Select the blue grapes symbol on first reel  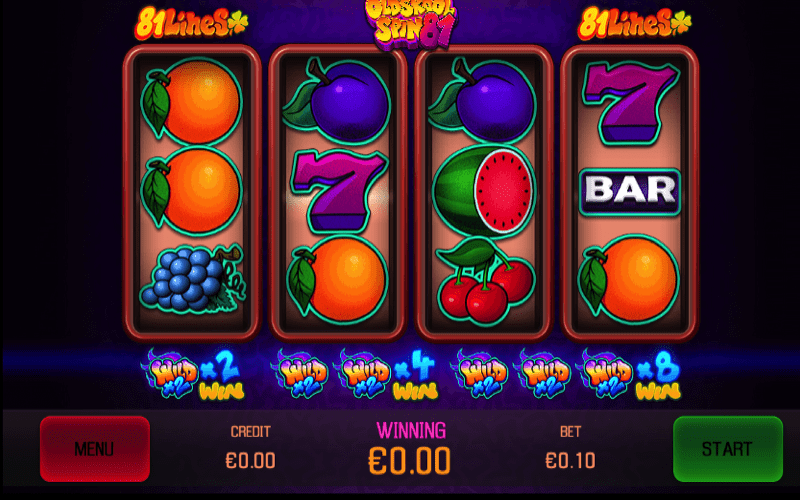(x=192, y=279)
